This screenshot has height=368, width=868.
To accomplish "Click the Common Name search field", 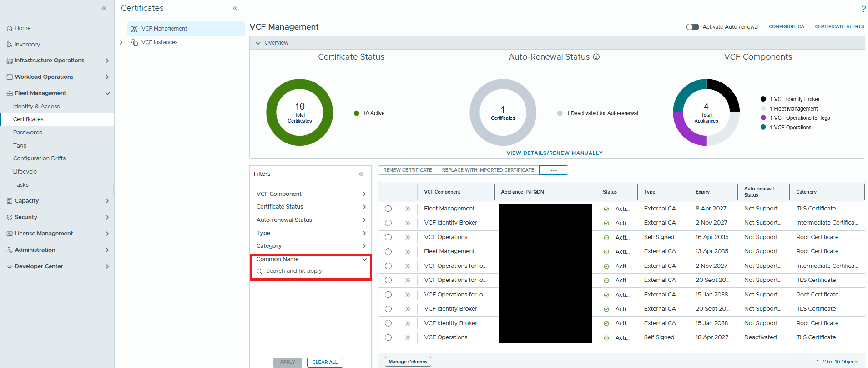I will click(x=314, y=271).
